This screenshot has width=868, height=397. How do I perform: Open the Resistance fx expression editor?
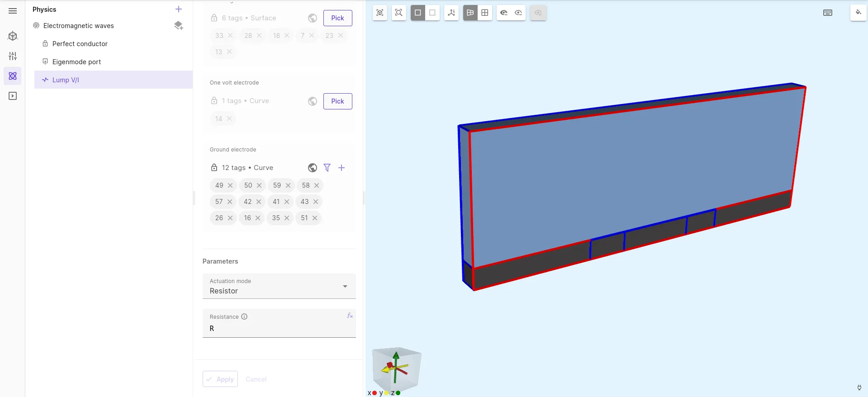tap(350, 316)
